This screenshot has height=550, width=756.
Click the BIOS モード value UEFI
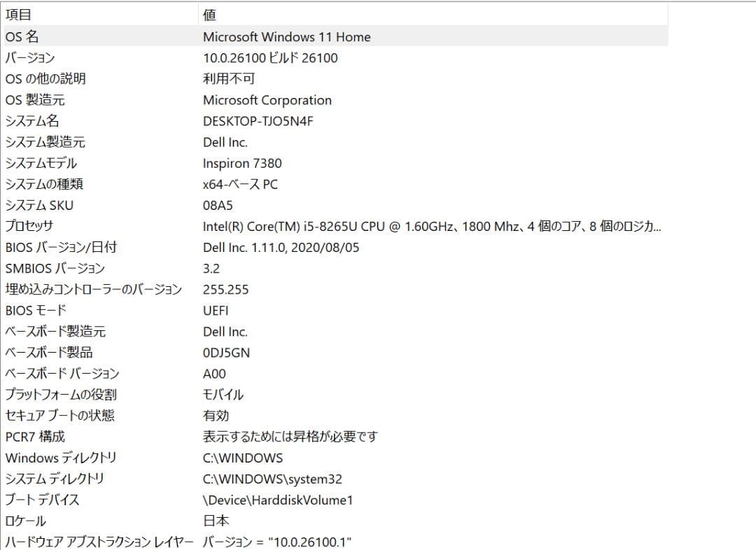214,310
